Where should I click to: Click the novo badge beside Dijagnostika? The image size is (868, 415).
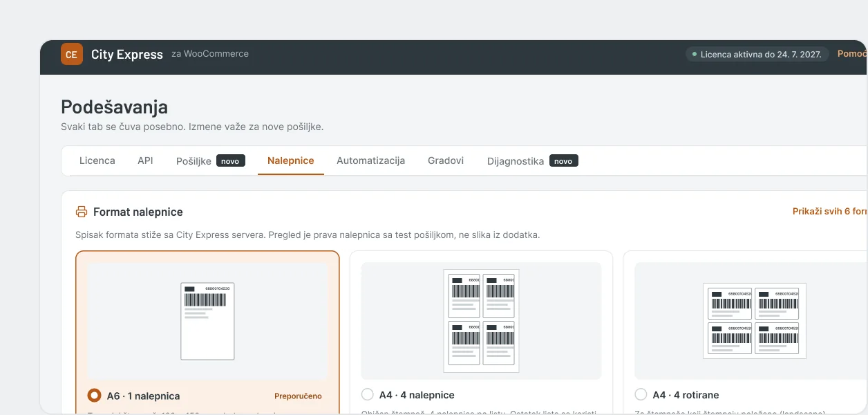564,160
